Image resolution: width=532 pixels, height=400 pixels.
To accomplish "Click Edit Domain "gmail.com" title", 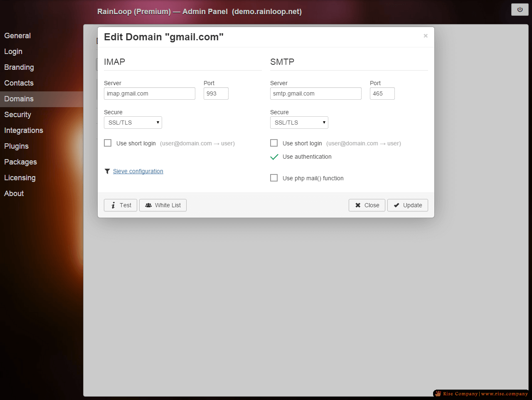I will pos(164,37).
